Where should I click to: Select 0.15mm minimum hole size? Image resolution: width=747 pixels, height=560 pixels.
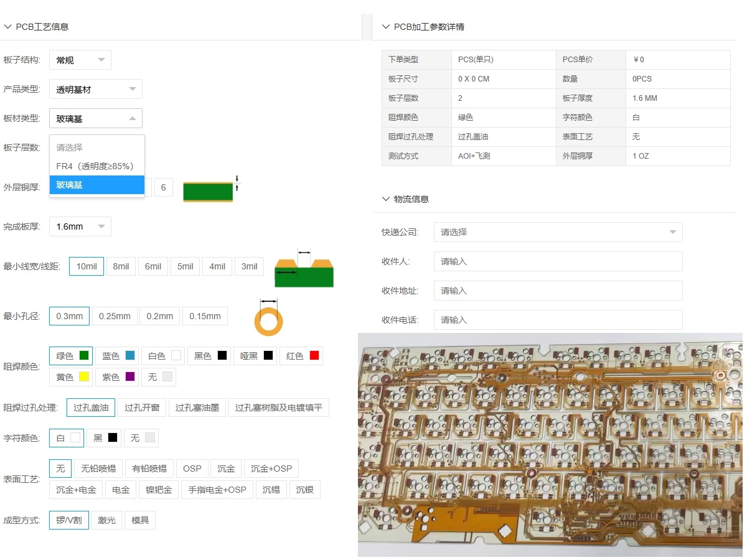click(x=205, y=315)
